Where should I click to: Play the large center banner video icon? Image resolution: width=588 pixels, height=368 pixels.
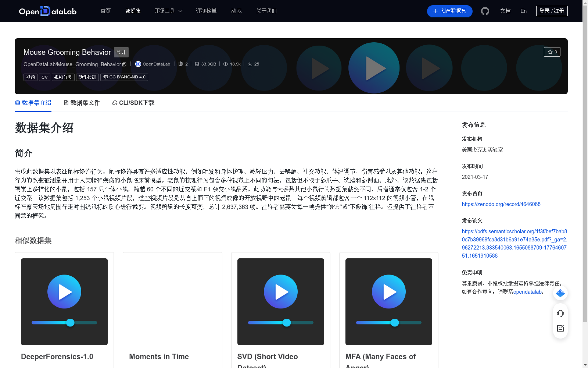374,68
